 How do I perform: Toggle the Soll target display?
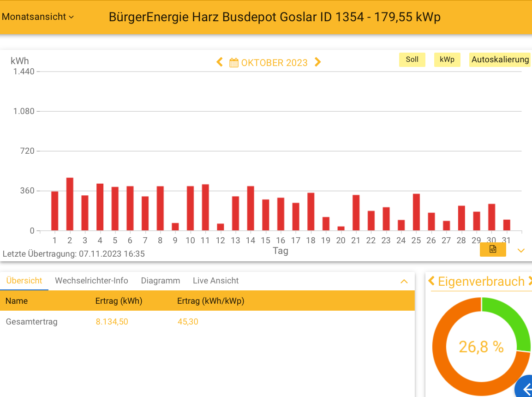412,60
